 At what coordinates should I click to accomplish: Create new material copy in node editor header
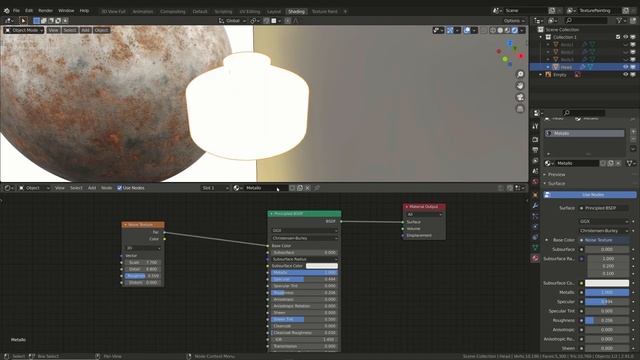coord(300,188)
